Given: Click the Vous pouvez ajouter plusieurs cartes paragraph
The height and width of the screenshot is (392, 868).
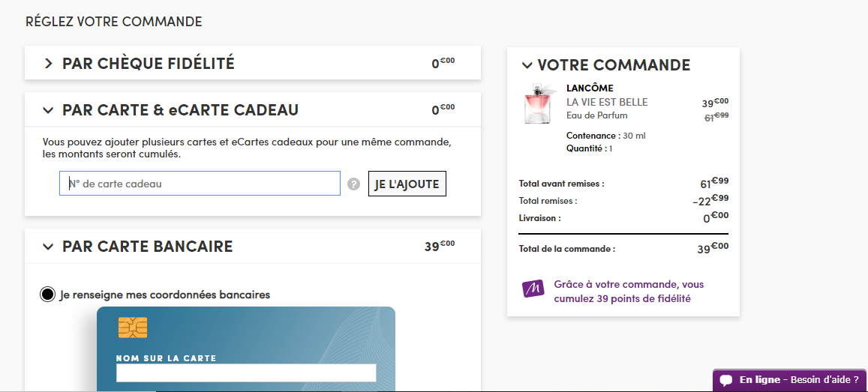Looking at the screenshot, I should 247,148.
